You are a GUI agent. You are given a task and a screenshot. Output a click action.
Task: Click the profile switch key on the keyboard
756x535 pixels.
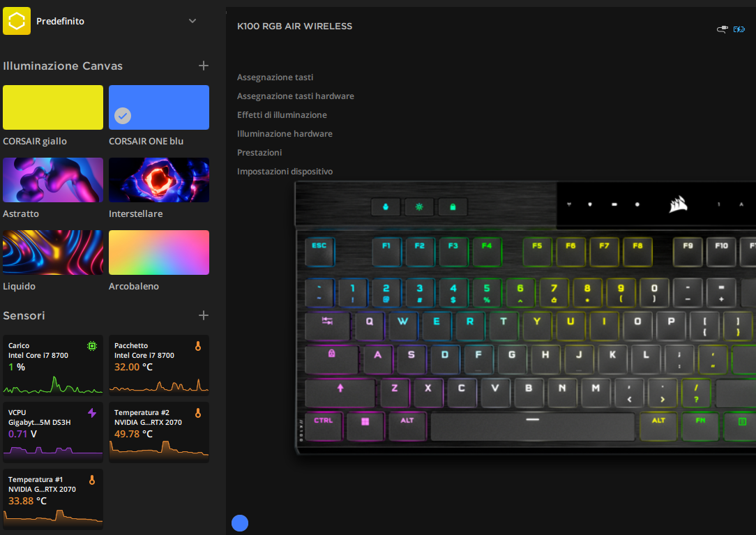point(386,207)
